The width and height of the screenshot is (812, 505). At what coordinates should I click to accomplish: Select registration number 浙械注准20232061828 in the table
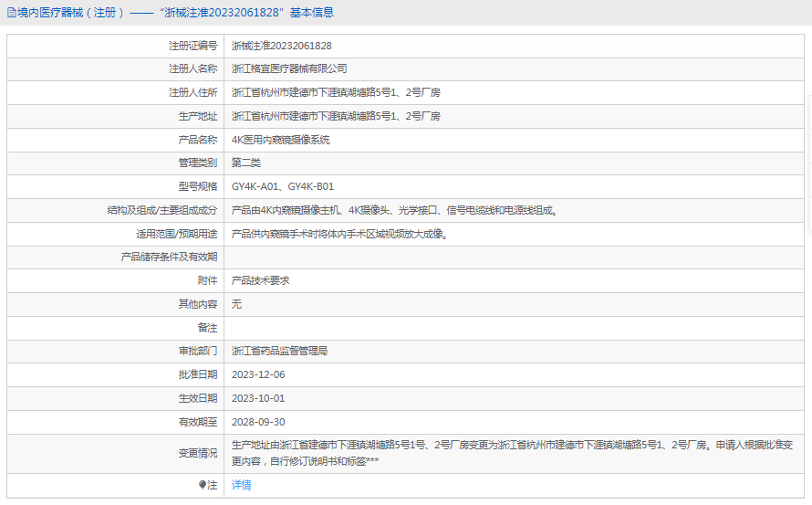282,46
